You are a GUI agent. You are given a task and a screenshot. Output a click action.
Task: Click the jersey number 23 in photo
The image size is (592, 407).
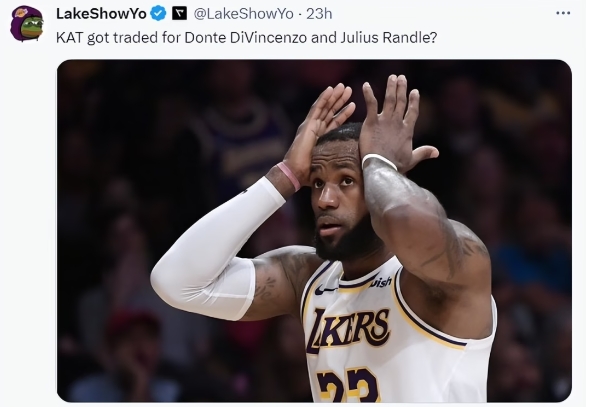[348, 385]
